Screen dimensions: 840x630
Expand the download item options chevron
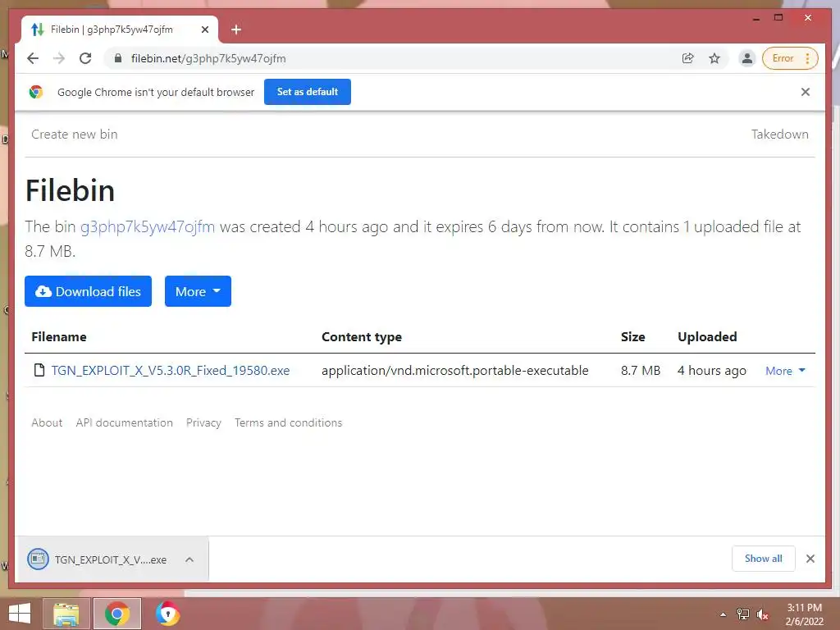click(189, 559)
